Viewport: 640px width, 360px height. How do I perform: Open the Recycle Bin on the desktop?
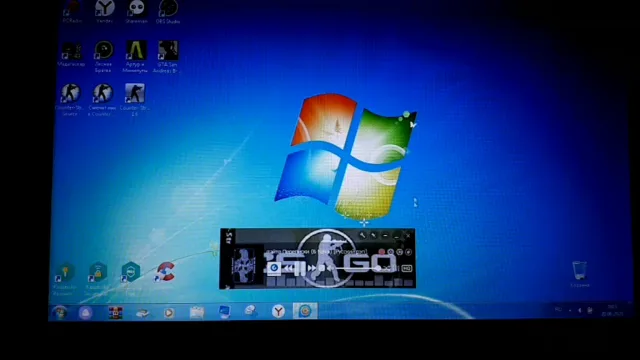tap(580, 273)
